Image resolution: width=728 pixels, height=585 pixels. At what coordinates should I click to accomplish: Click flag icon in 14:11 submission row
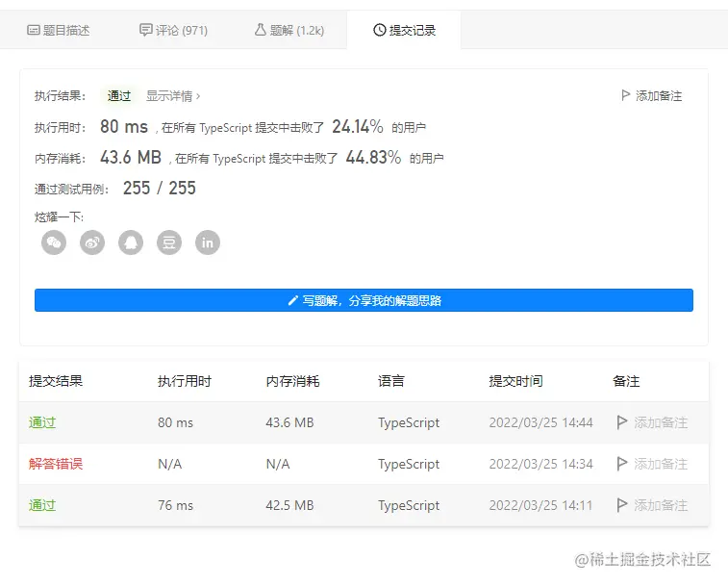[x=621, y=505]
